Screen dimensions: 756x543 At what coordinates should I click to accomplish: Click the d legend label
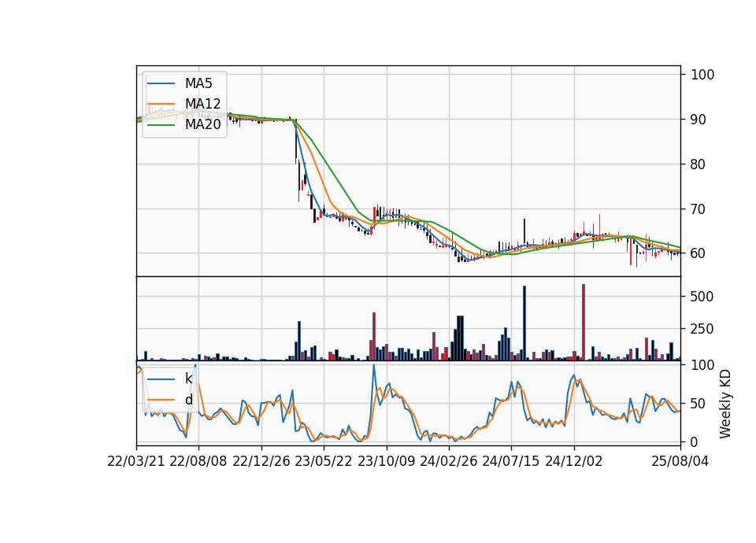click(x=188, y=400)
